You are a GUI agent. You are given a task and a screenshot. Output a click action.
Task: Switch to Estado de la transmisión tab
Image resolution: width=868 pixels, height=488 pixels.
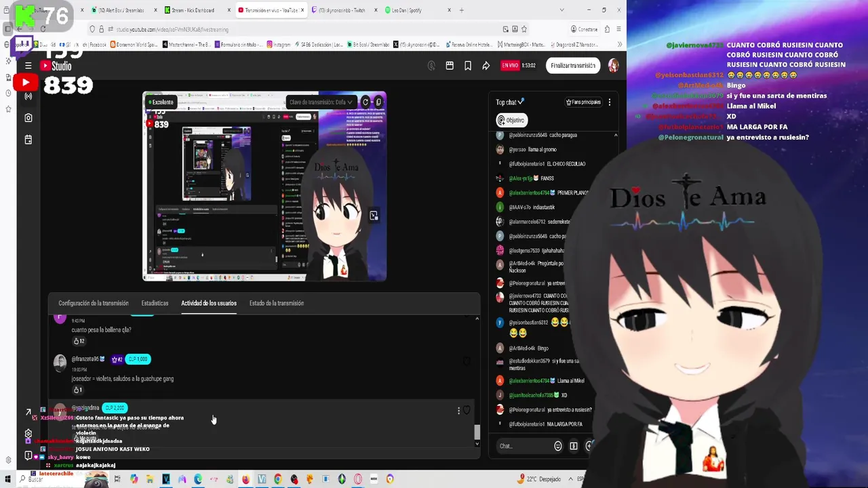click(276, 303)
